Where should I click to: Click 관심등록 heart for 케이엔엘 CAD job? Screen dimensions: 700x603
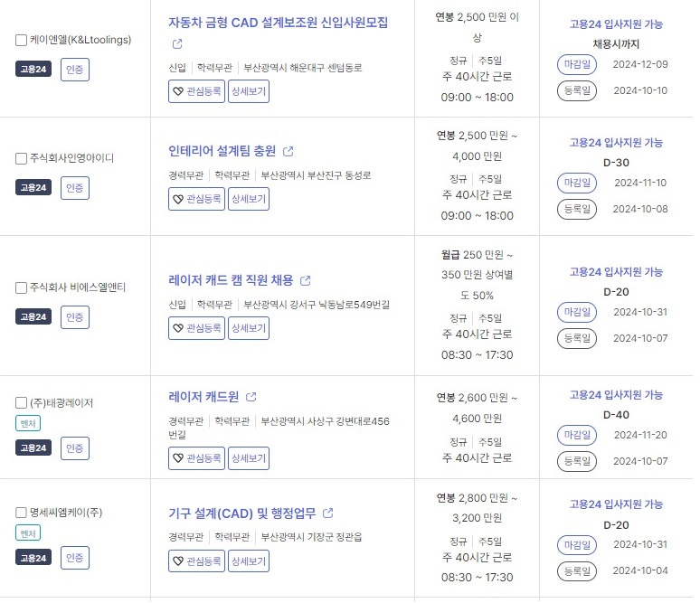tap(196, 91)
